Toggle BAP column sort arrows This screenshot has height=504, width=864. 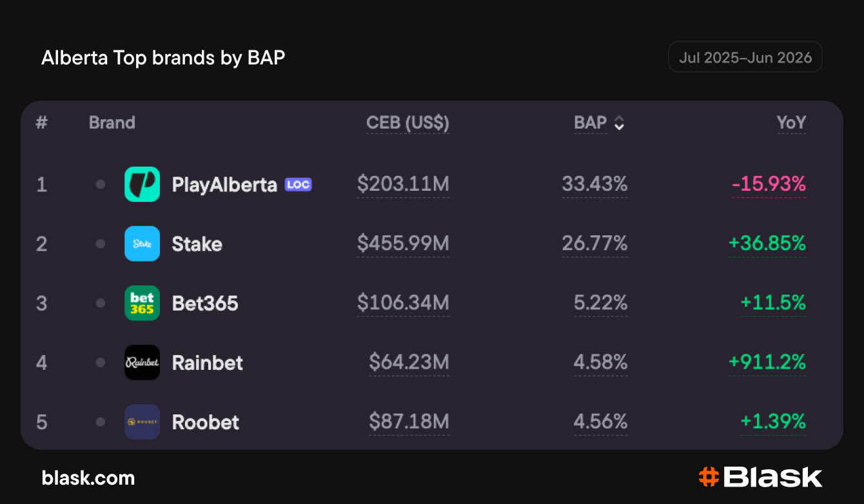point(619,123)
